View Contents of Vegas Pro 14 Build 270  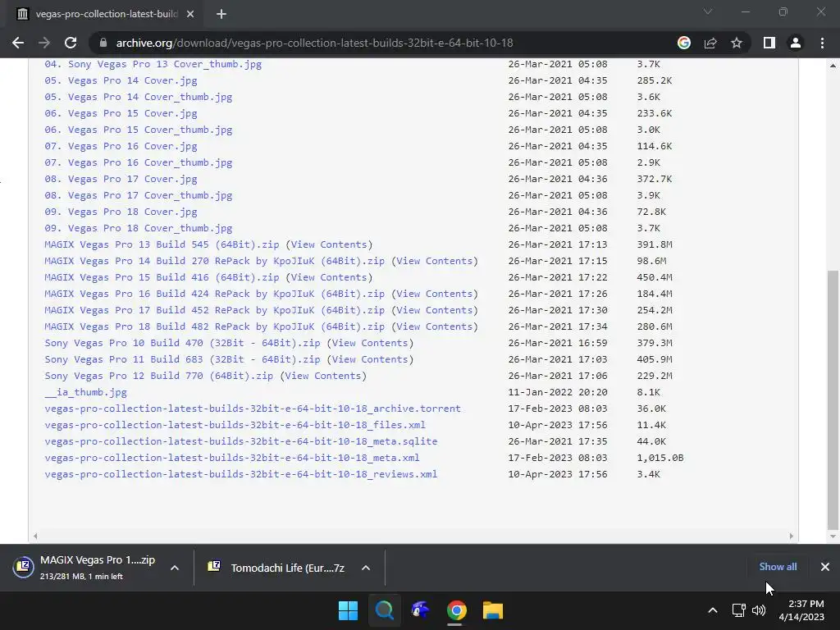pos(435,261)
